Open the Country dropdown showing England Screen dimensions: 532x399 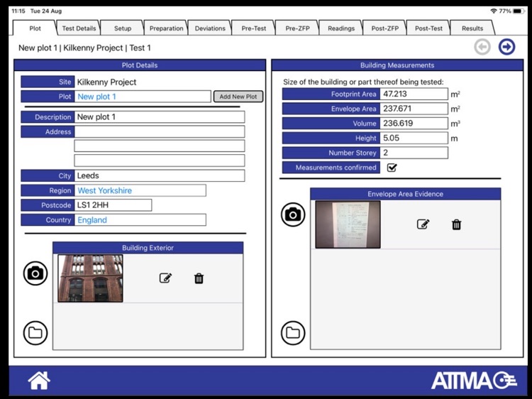click(140, 220)
